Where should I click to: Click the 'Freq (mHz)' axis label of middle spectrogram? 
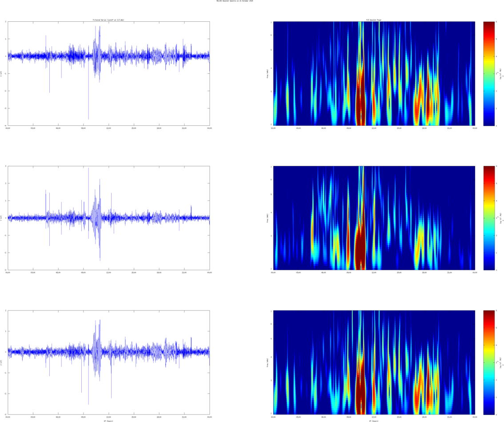268,218
